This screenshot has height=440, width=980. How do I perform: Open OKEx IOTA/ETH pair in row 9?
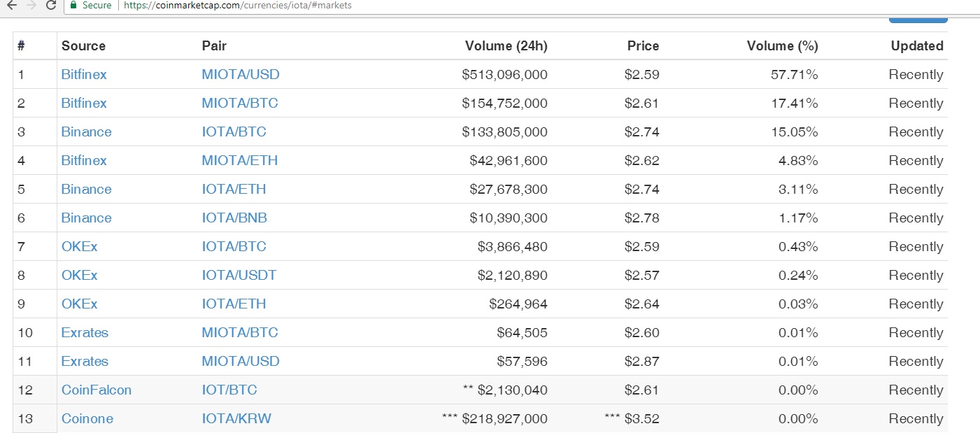tap(234, 304)
